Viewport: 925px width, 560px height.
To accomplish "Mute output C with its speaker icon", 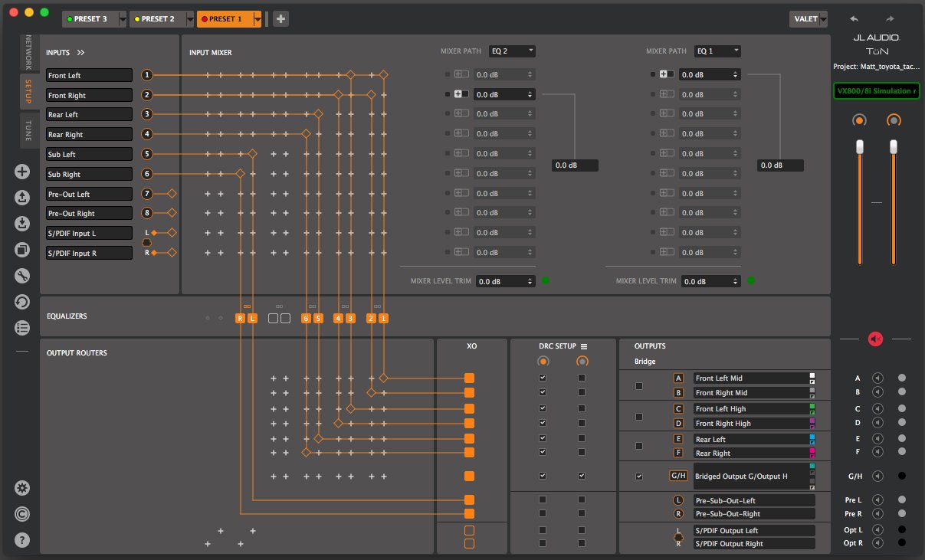I will click(878, 408).
